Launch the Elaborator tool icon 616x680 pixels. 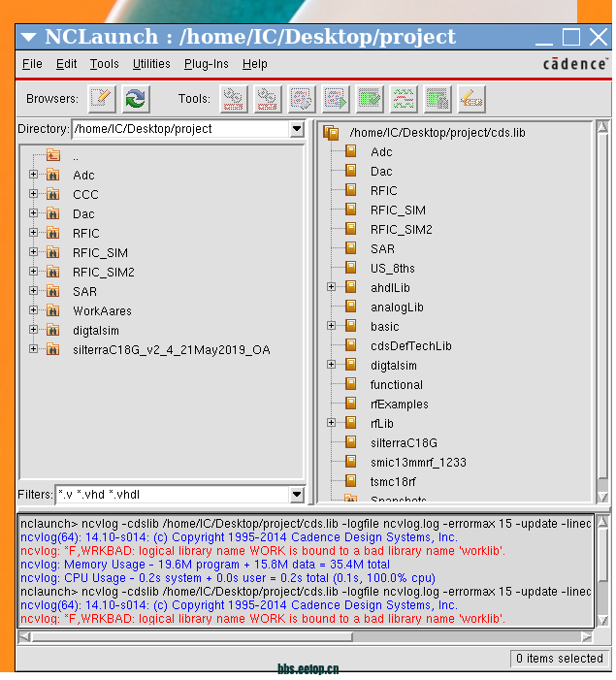pos(301,98)
